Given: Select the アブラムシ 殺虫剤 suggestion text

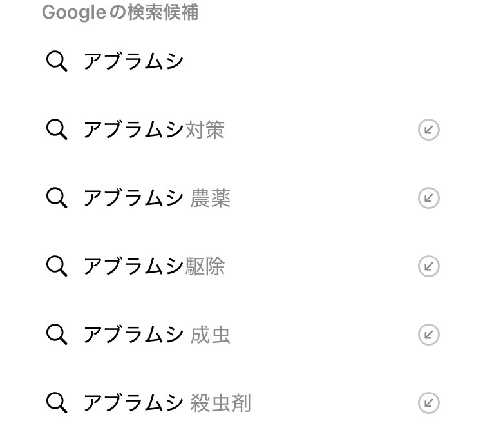Looking at the screenshot, I should (167, 404).
